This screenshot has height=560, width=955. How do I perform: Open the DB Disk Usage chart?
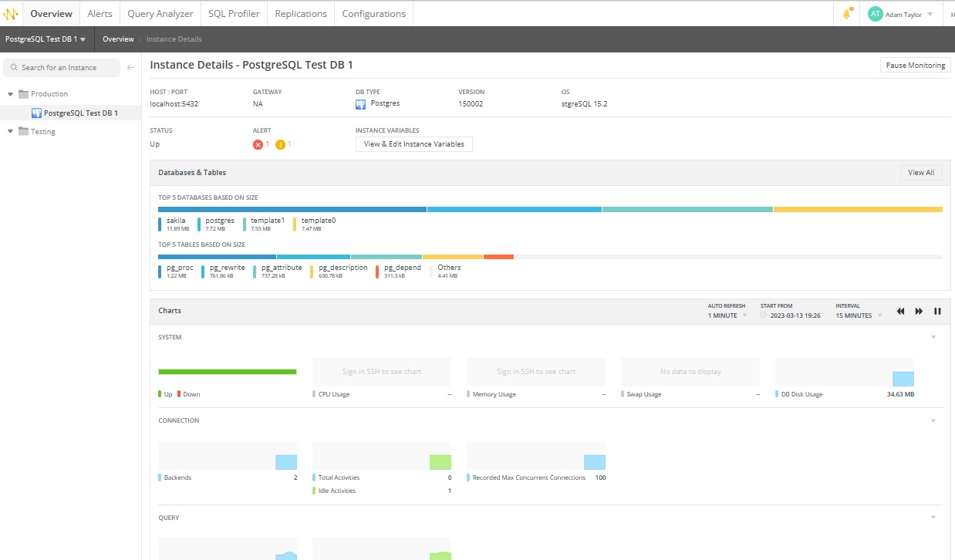(x=845, y=372)
